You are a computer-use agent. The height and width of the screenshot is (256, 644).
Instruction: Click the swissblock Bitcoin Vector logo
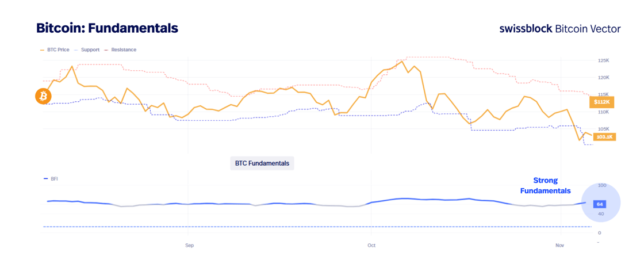[x=559, y=29]
